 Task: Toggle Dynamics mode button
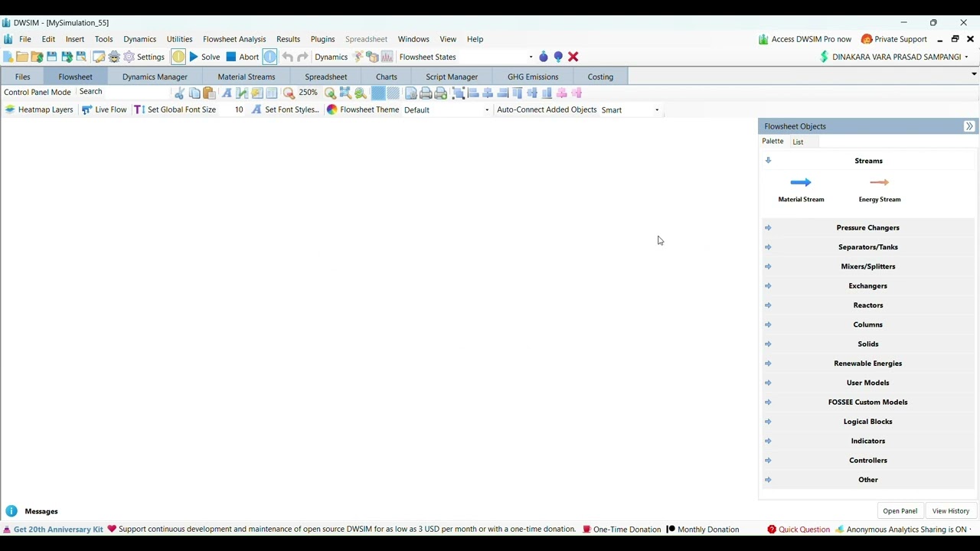point(331,57)
